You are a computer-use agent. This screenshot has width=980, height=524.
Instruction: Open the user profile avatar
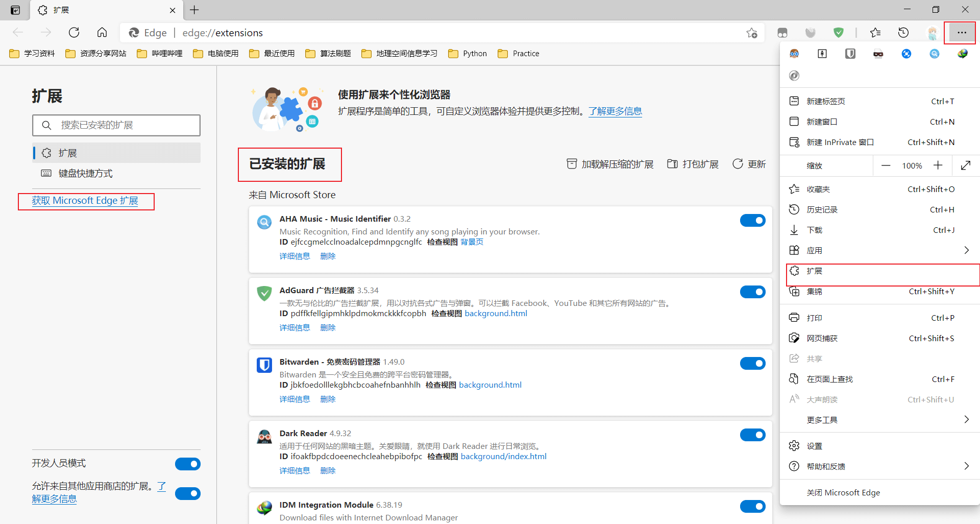click(932, 33)
